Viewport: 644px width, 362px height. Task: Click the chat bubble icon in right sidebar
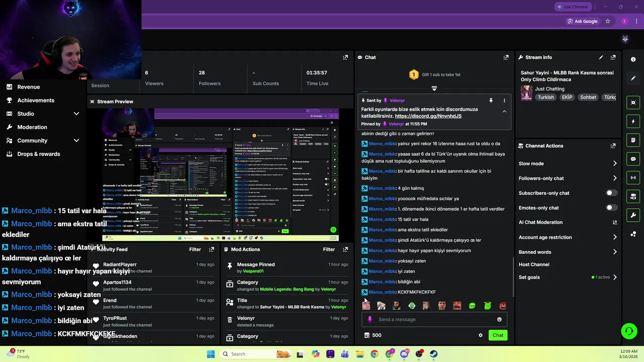(x=633, y=159)
